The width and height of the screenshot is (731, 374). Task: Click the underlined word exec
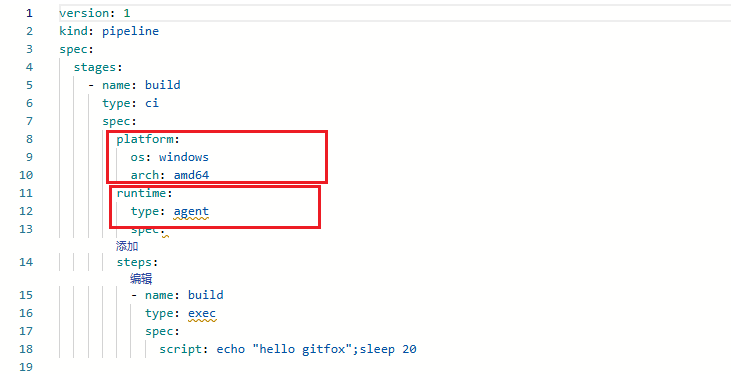click(x=202, y=313)
